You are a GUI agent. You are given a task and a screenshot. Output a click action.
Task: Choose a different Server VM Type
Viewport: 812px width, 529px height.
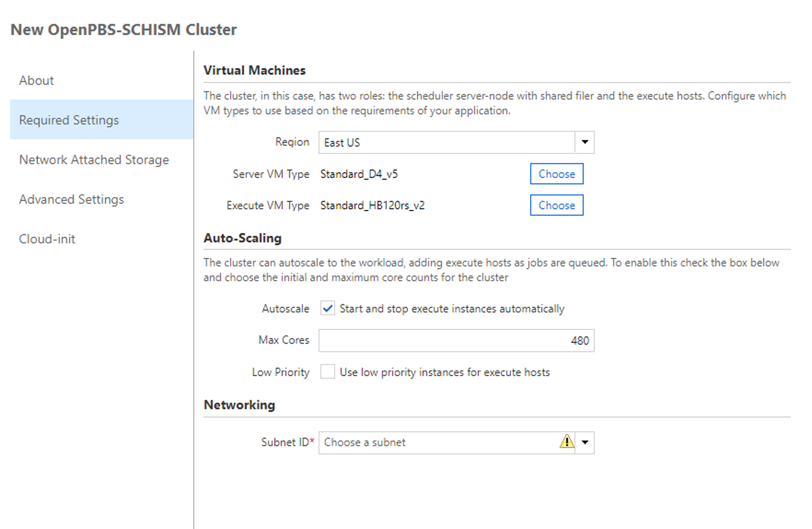tap(556, 174)
